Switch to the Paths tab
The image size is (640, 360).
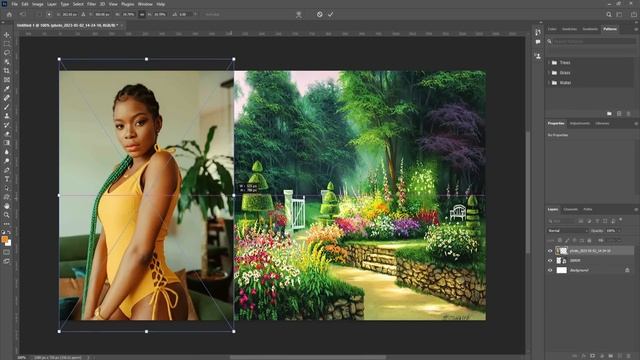pyautogui.click(x=588, y=209)
